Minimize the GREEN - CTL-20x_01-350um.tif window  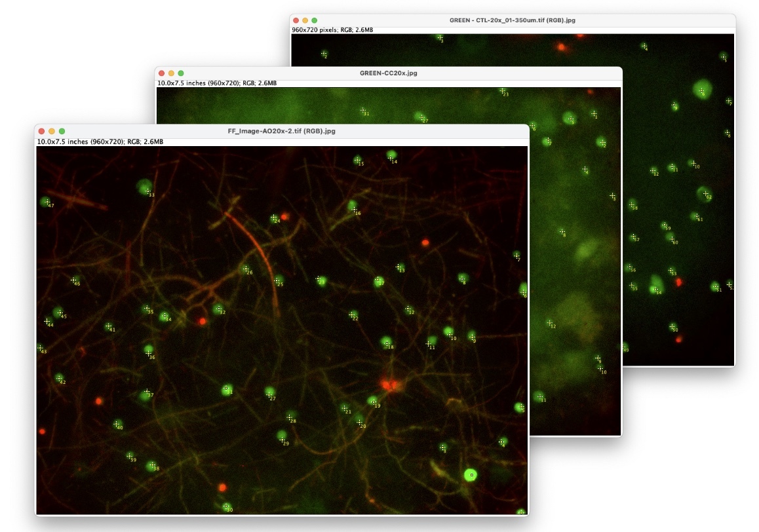point(305,20)
